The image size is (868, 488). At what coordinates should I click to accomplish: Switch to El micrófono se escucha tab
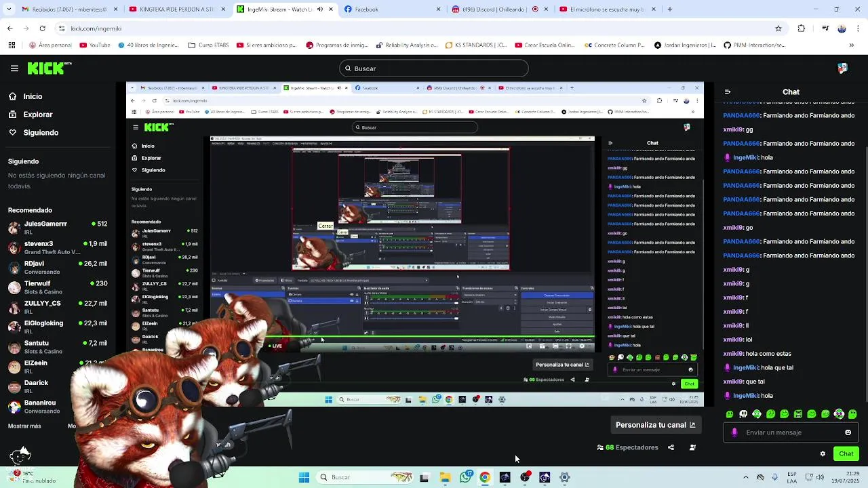607,9
